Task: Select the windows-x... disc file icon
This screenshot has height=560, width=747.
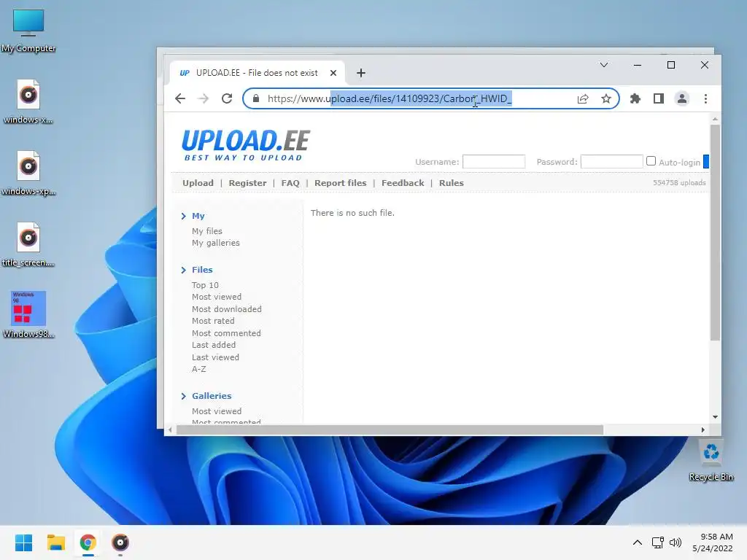Action: pos(28,101)
